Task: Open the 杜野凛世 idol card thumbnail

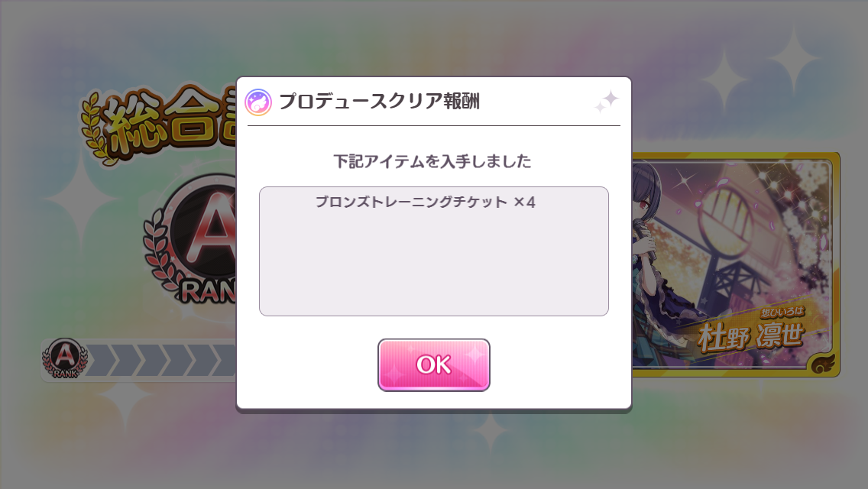Action: pyautogui.click(x=736, y=264)
